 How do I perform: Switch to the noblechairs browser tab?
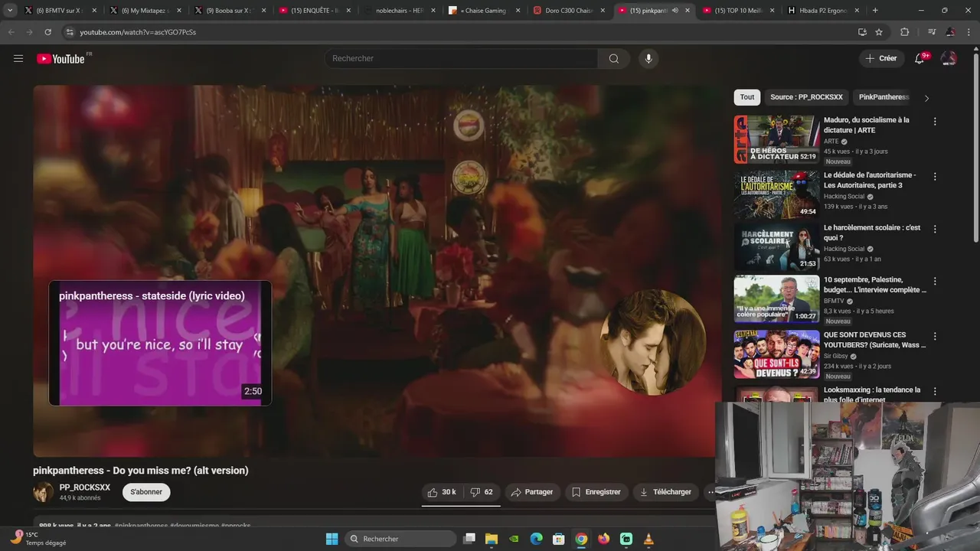click(x=398, y=11)
